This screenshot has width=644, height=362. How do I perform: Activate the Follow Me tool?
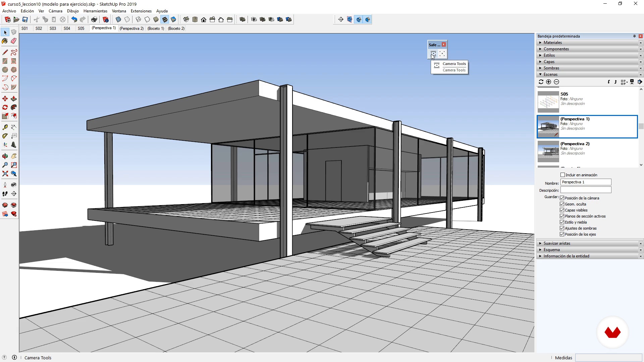[x=14, y=107]
